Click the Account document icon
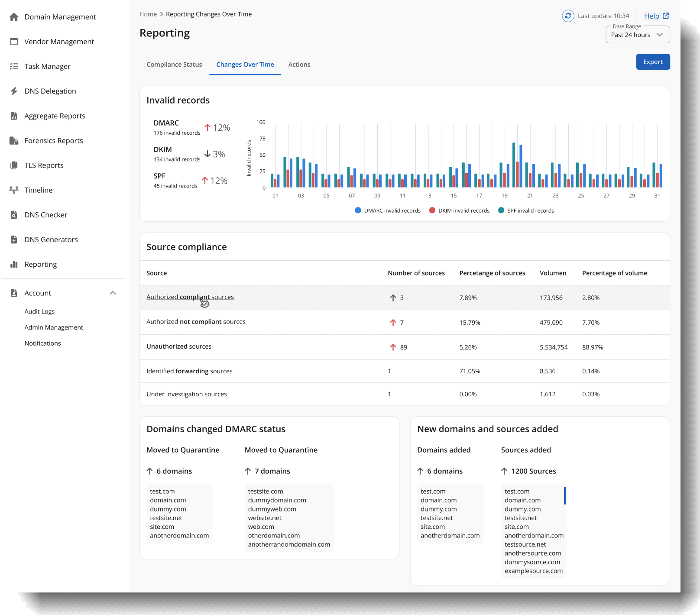The height and width of the screenshot is (615, 700). 14,293
